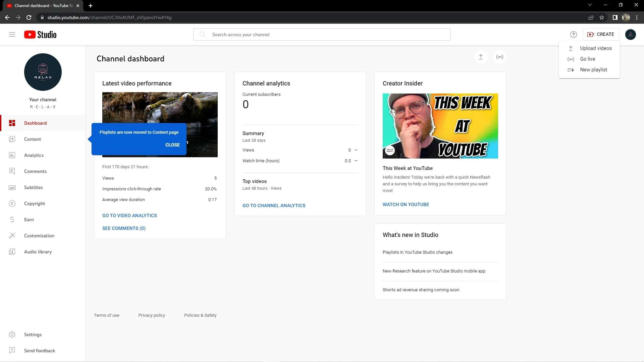Click the dashboard go live broadcast icon
Screen dimensions: 644x362
click(x=500, y=57)
